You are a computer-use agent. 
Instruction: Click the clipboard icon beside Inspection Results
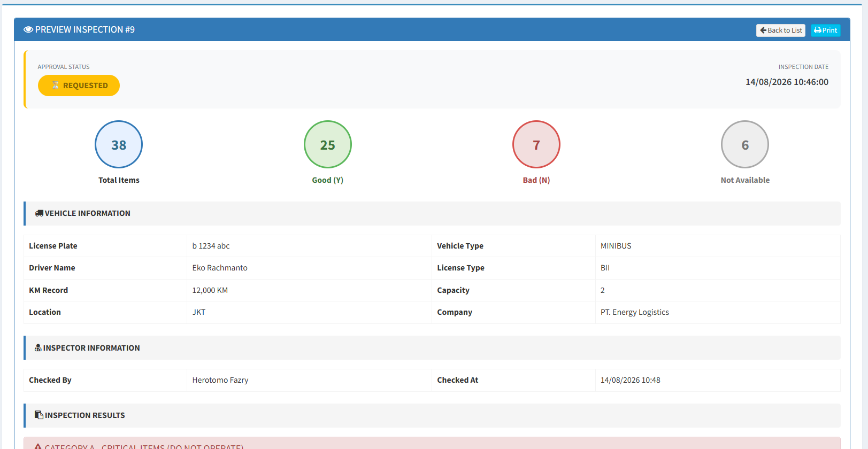[39, 415]
